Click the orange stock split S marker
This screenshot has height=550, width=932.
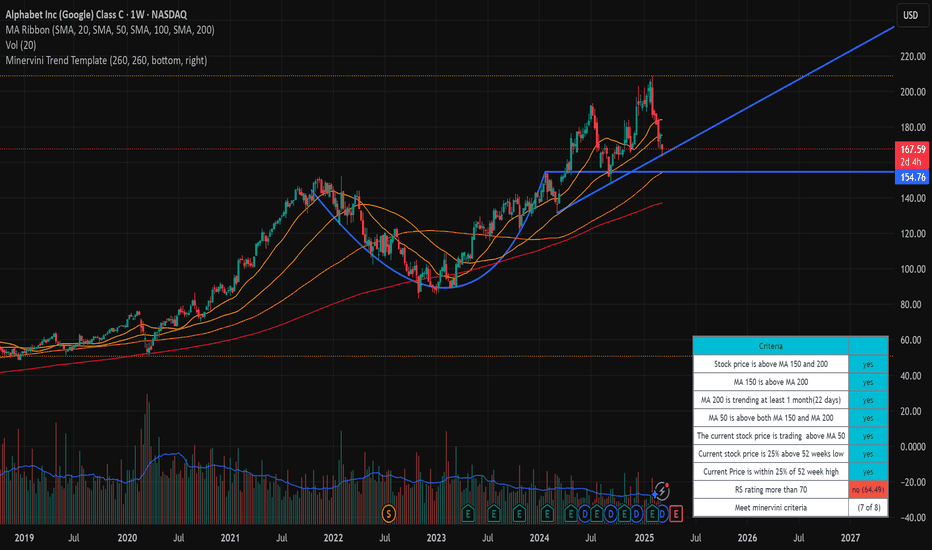tap(389, 513)
